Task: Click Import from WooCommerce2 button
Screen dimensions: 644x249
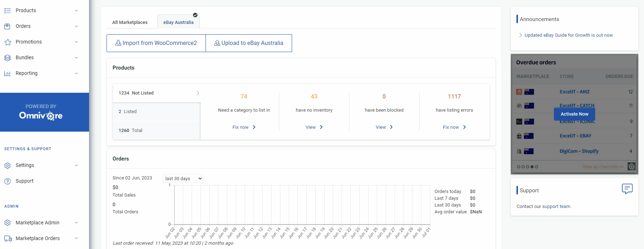Action: point(156,43)
